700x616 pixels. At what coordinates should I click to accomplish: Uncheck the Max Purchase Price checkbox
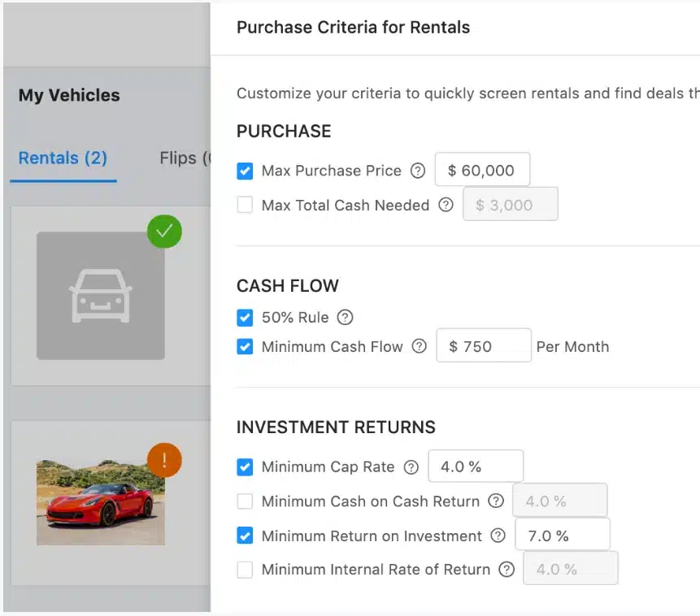pos(245,171)
